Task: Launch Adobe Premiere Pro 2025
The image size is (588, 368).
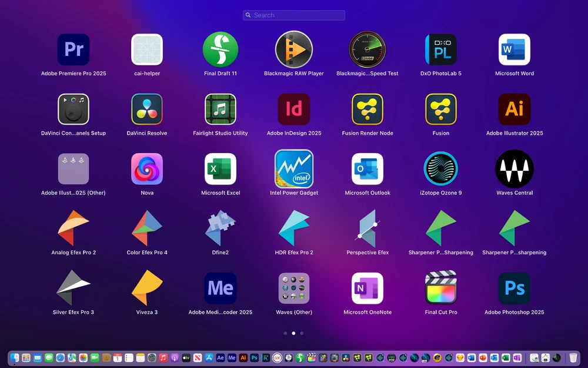Action: coord(73,49)
